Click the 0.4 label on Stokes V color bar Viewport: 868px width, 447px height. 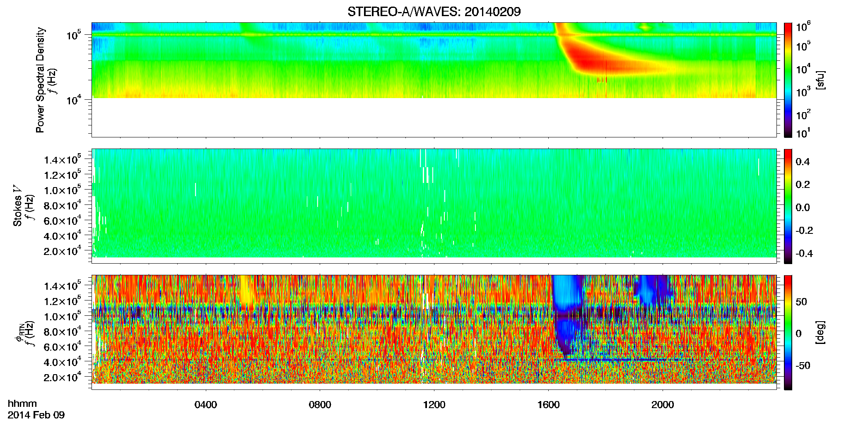point(803,162)
